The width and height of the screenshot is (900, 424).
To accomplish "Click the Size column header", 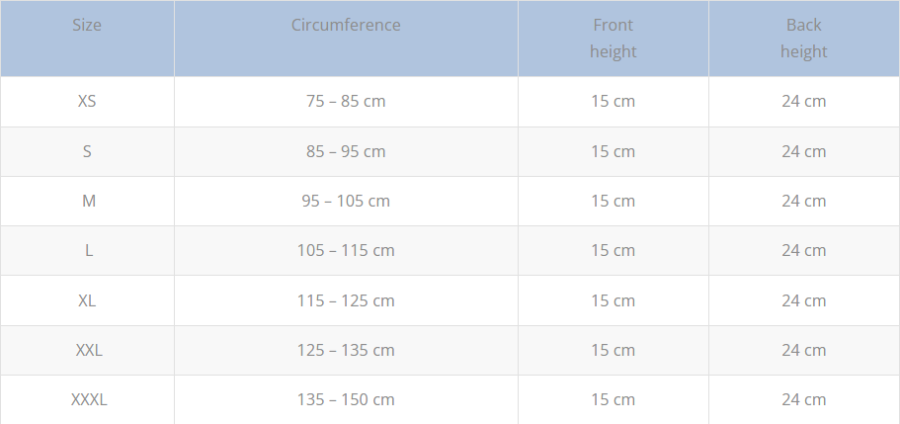I will pos(87,38).
